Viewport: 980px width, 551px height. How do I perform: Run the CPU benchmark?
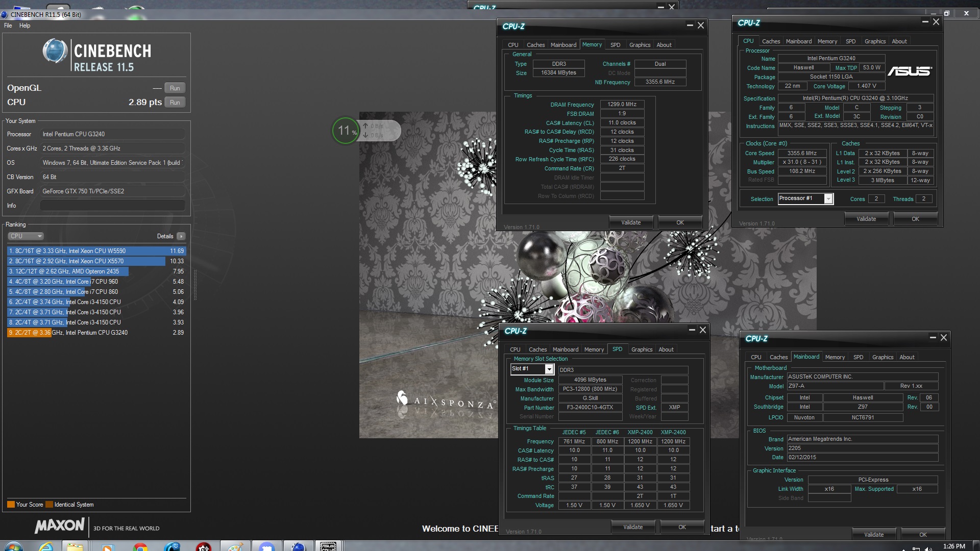pyautogui.click(x=175, y=103)
